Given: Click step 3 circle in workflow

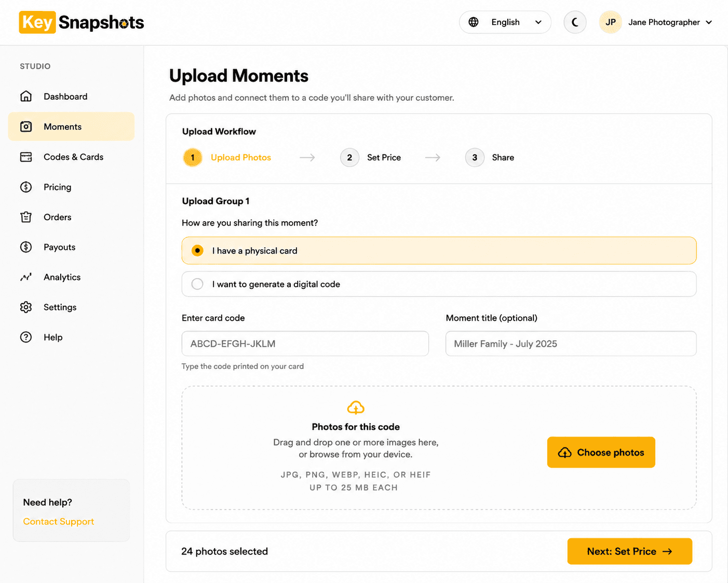Looking at the screenshot, I should 475,157.
